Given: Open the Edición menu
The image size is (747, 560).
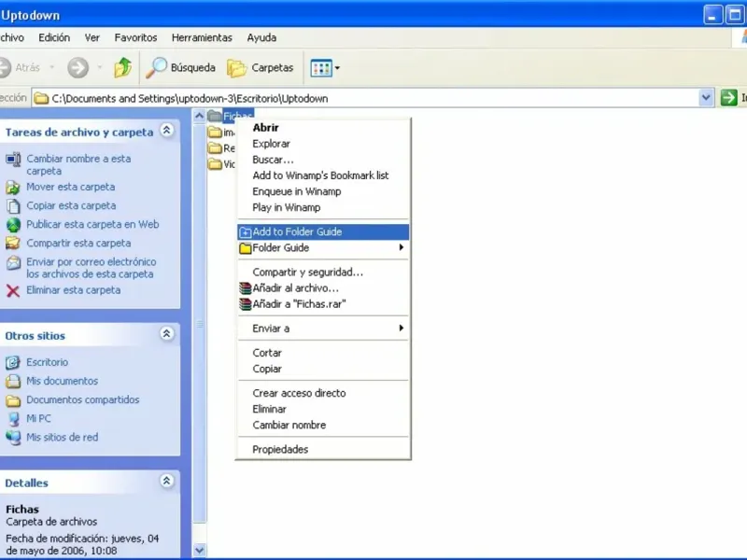Looking at the screenshot, I should pos(54,37).
